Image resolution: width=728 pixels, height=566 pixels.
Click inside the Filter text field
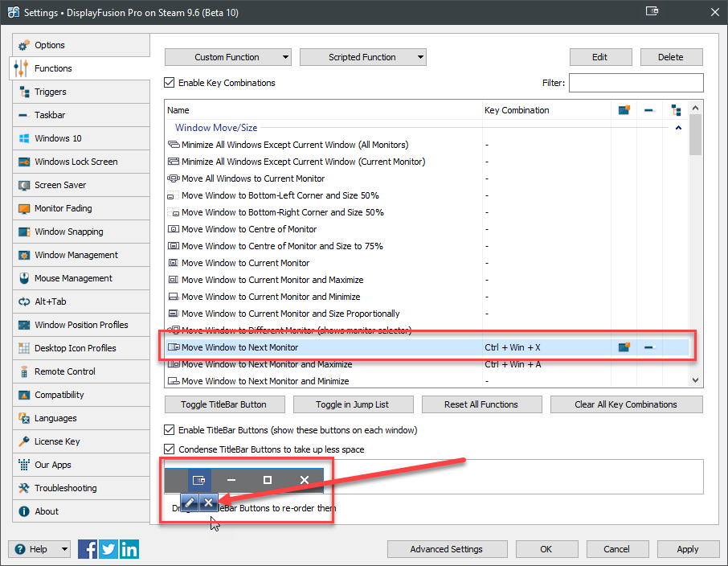(x=636, y=83)
